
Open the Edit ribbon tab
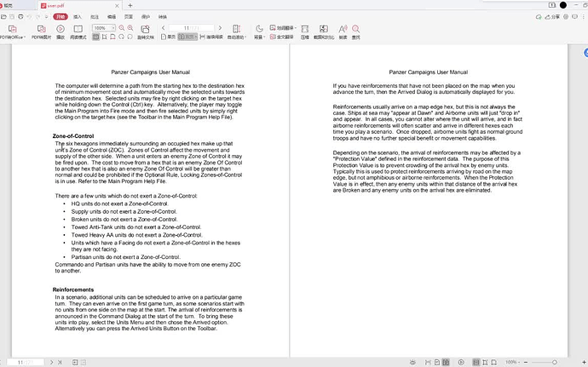pyautogui.click(x=112, y=17)
